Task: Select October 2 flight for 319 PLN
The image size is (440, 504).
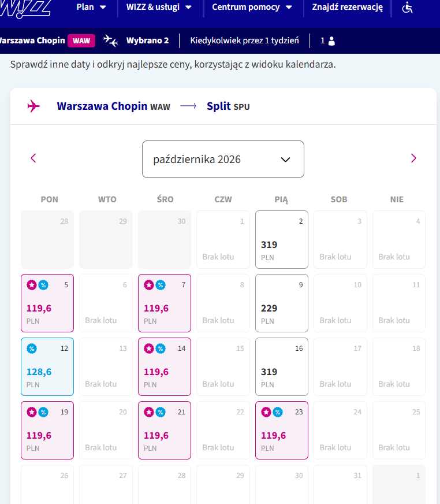Action: (x=282, y=239)
